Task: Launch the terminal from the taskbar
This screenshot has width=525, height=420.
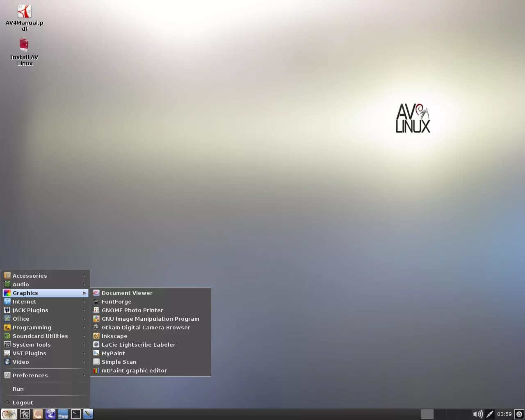Action: (x=76, y=414)
